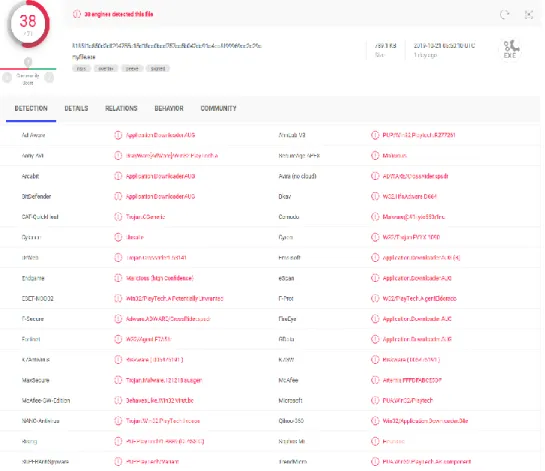The width and height of the screenshot is (545, 471).
Task: Click the 'Avira (no cloud)' engine name
Action: [x=298, y=176]
